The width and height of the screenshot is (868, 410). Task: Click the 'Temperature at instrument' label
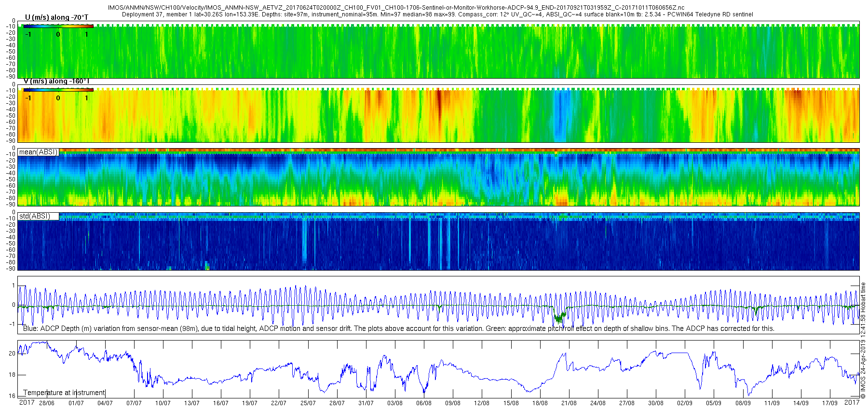64,393
